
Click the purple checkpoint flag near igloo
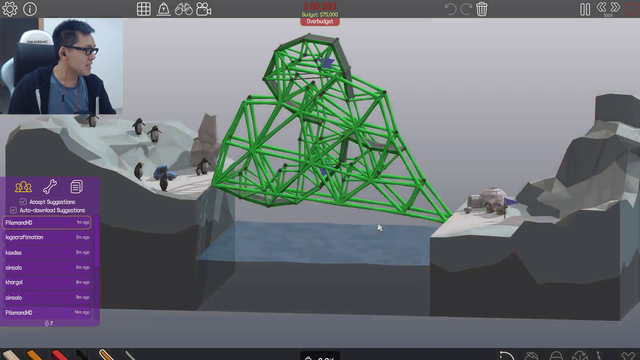pos(511,202)
